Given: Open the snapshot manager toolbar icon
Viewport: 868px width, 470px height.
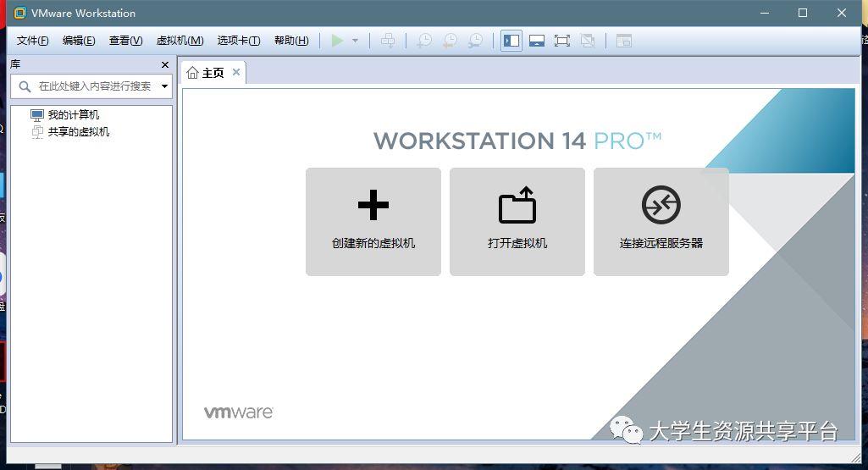Looking at the screenshot, I should (476, 41).
